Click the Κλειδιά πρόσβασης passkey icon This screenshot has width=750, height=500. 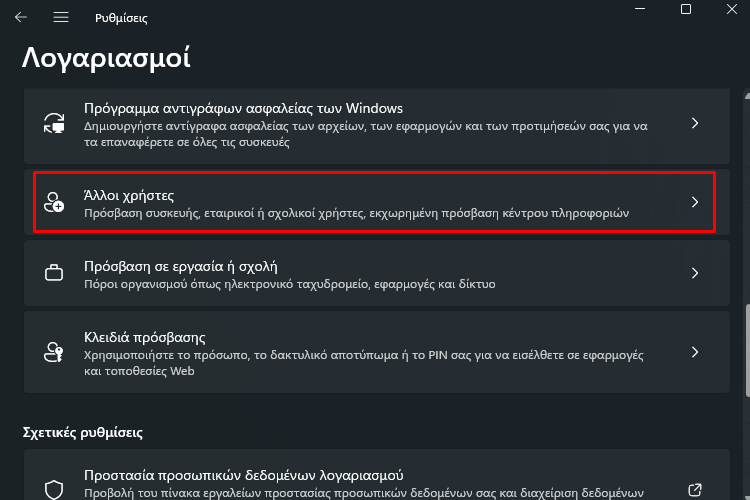pyautogui.click(x=54, y=352)
